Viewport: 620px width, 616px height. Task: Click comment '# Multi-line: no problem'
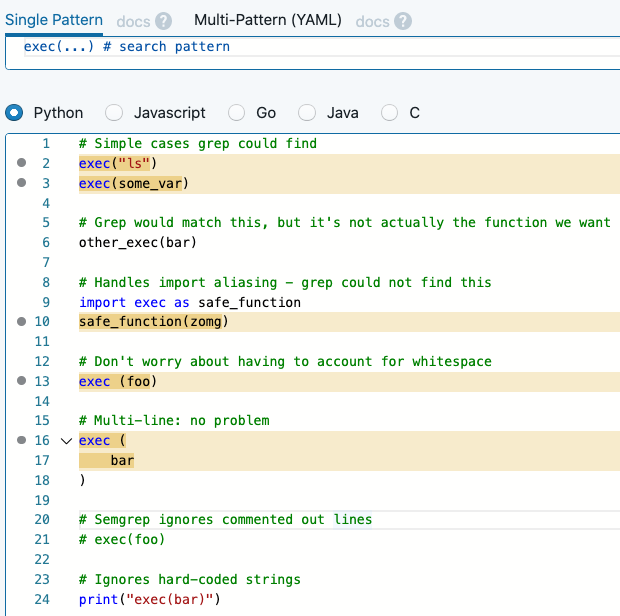pos(174,420)
